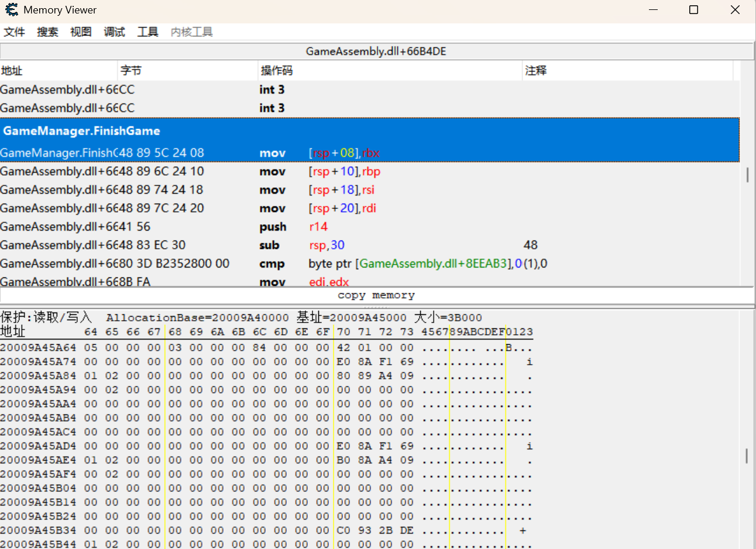Open the 调试 menu
Image resolution: width=756 pixels, height=549 pixels.
pos(114,32)
